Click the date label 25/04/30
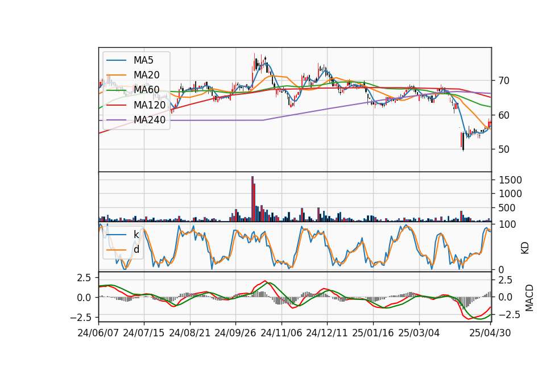 tap(490, 333)
